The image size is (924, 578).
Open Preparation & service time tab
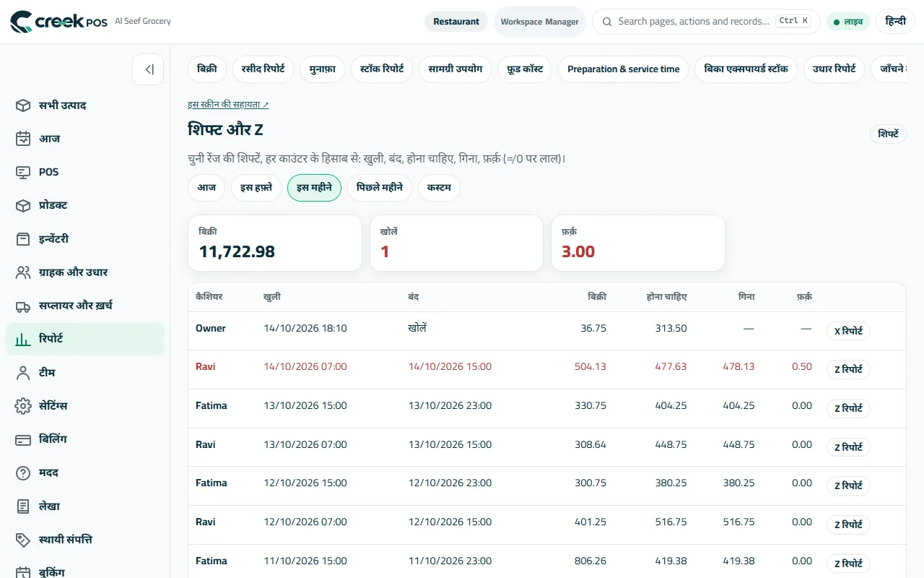pyautogui.click(x=624, y=69)
